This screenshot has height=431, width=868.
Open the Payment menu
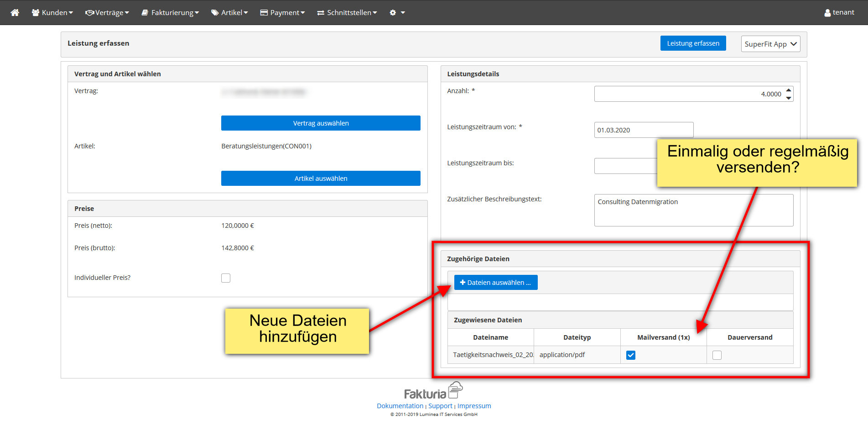[282, 12]
